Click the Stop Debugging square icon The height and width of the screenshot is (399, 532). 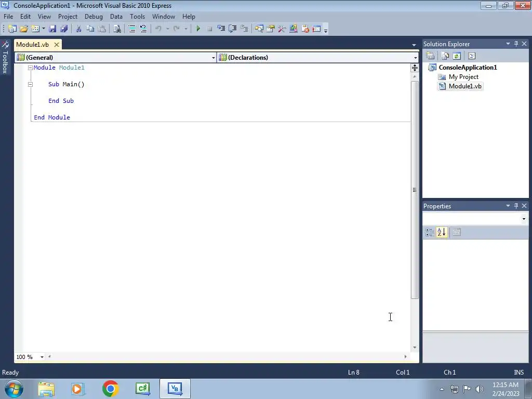click(210, 29)
